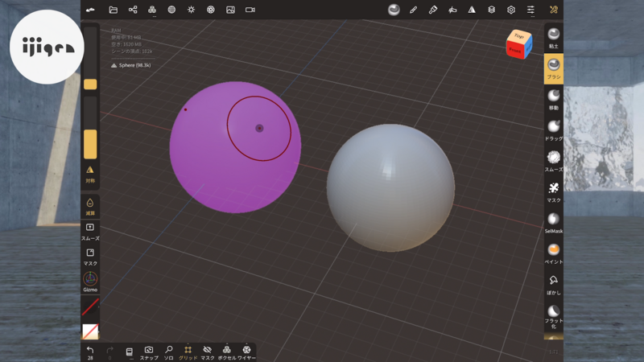
Task: Toggle 対称 symmetry on left bar
Action: [x=90, y=175]
